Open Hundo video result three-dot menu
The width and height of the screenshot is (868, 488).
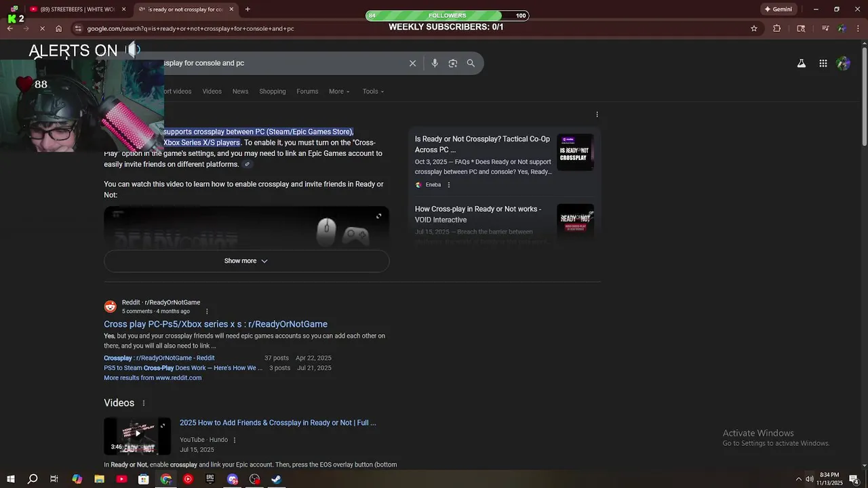tap(235, 440)
